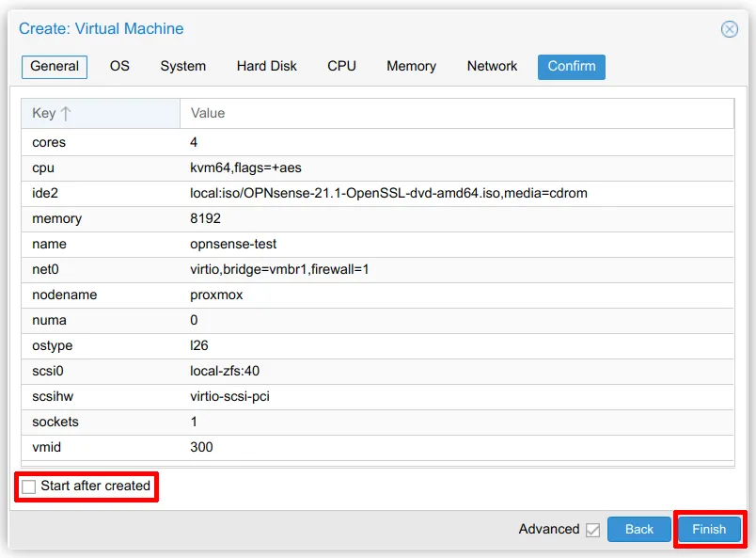Toggle the Advanced checkbox
The image size is (756, 558).
[x=592, y=530]
